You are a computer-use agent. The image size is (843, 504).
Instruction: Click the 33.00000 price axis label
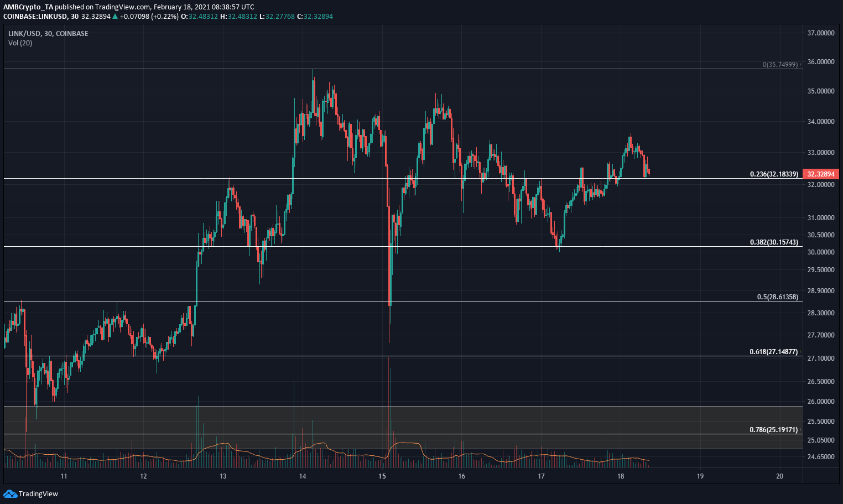click(821, 153)
